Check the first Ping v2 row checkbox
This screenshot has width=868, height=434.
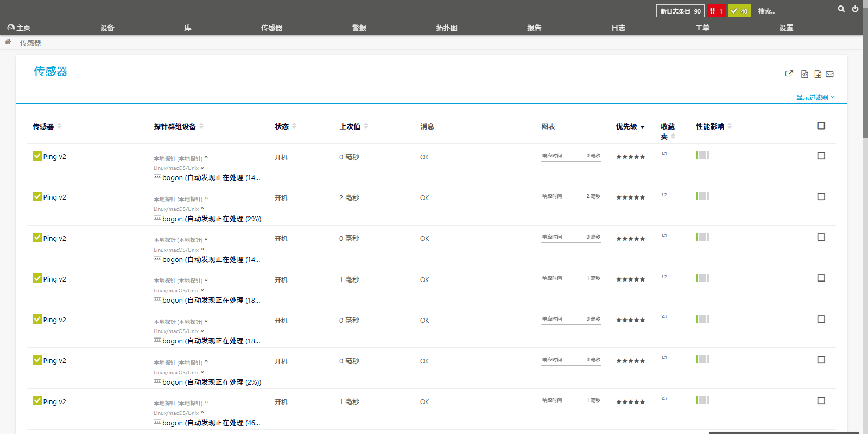coord(821,156)
